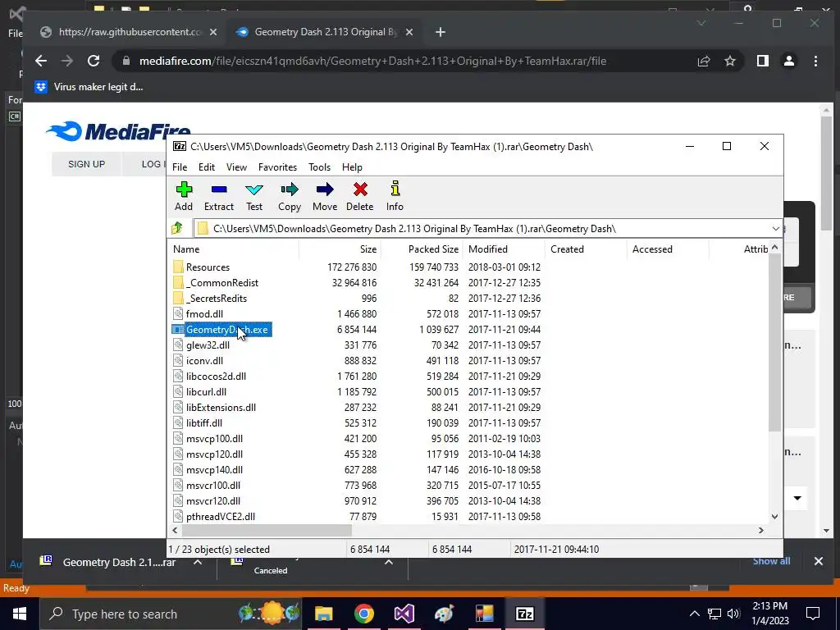Open Visual Studio from taskbar
The width and height of the screenshot is (840, 630).
(404, 614)
